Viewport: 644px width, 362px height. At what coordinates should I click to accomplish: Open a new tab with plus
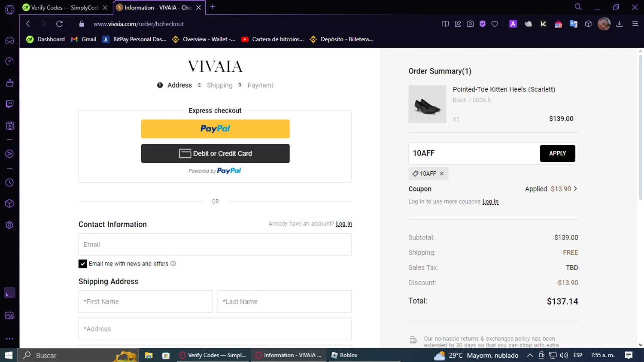[213, 7]
